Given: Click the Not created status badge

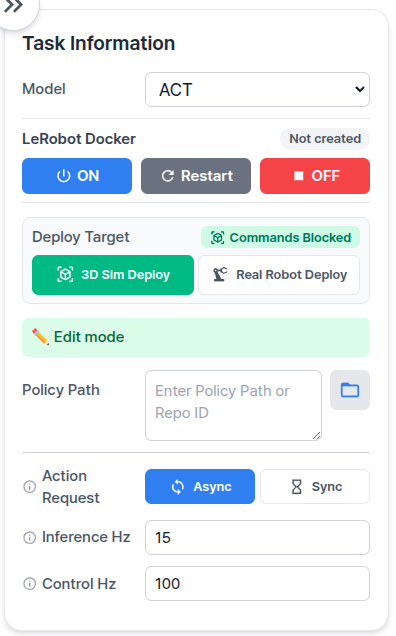Looking at the screenshot, I should coord(325,139).
